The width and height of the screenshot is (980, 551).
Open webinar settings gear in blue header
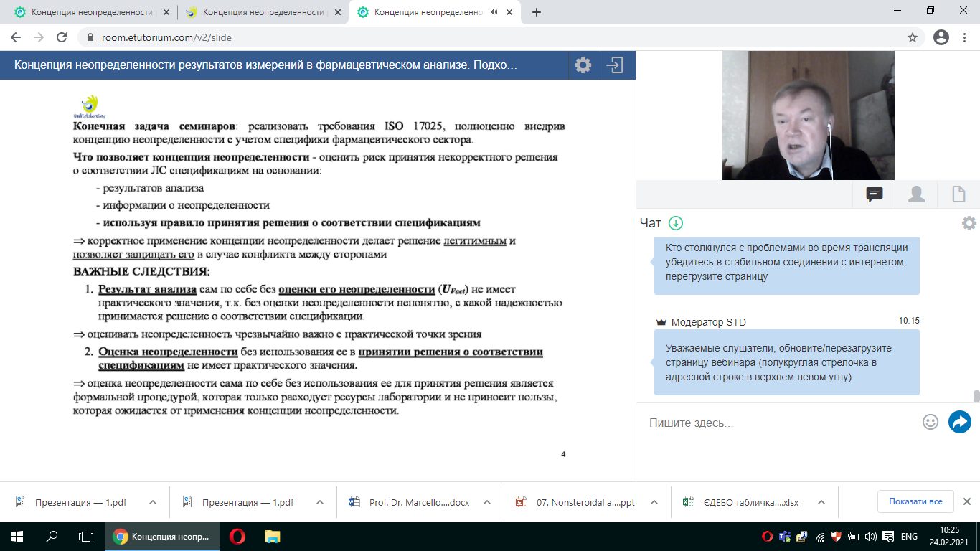(583, 65)
